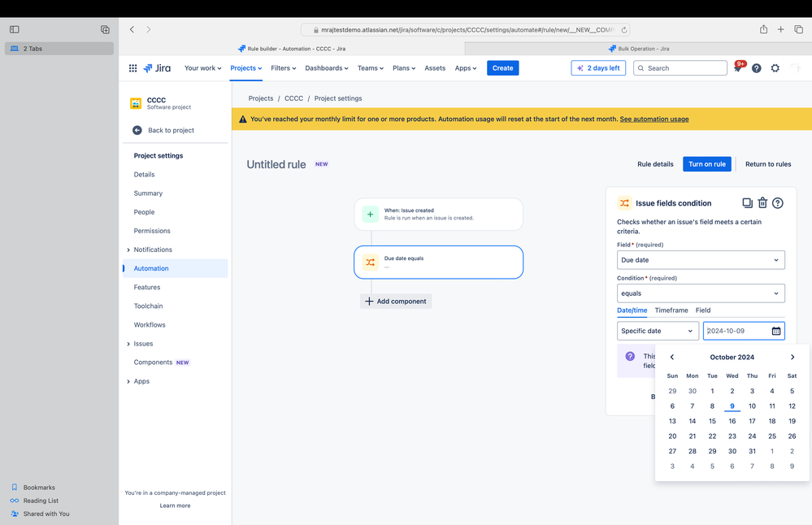
Task: Duplicate the Issue fields condition component
Action: [x=747, y=203]
